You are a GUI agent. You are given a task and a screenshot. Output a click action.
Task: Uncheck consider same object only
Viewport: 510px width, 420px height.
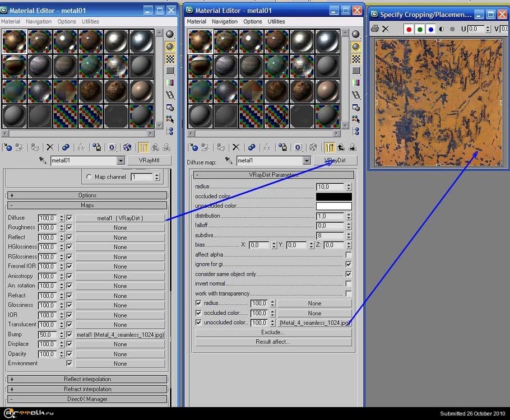349,274
